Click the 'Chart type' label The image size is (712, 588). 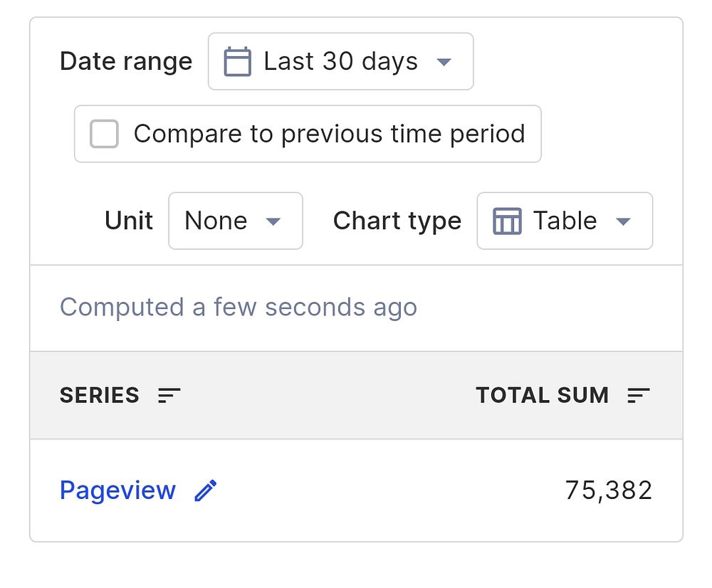(397, 221)
